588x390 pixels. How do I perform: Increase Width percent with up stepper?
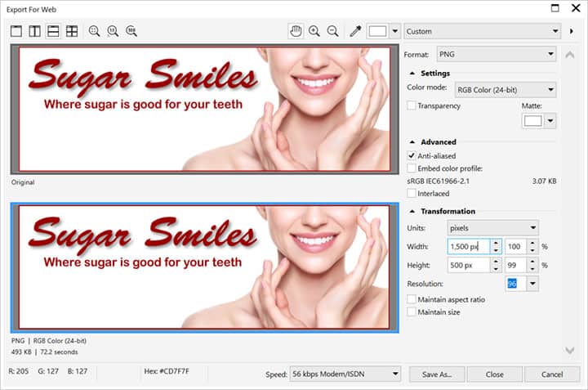tap(532, 243)
